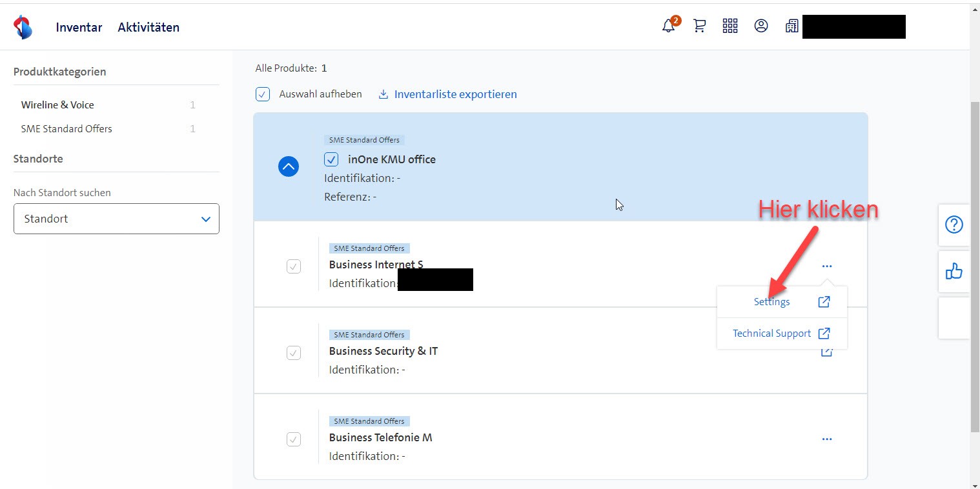Go to the Inventar tab

click(79, 27)
